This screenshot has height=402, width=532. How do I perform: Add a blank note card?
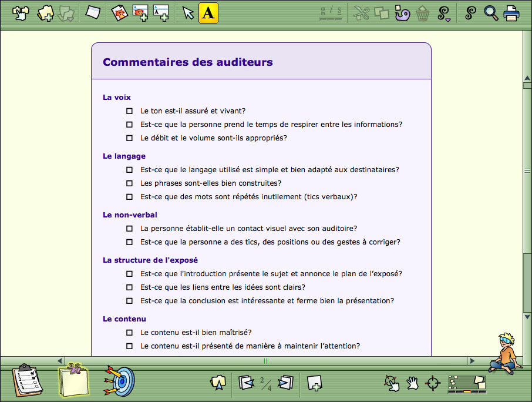coord(93,12)
